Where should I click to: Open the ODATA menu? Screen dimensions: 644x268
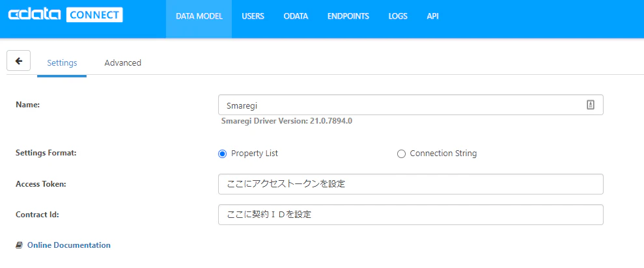tap(296, 16)
